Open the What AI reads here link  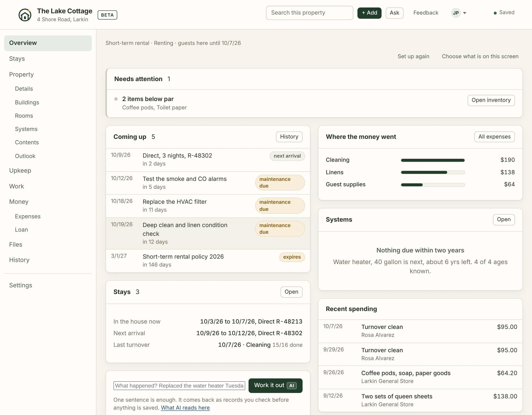185,408
